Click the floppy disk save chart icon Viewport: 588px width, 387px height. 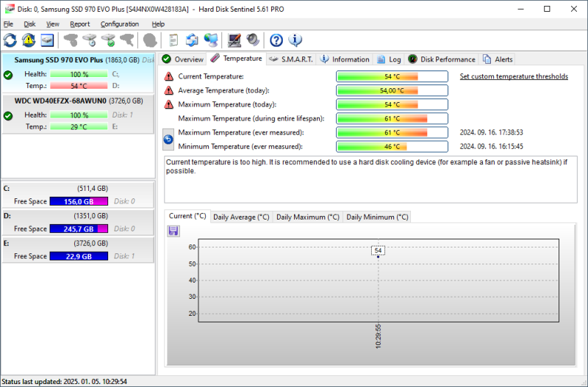click(173, 231)
